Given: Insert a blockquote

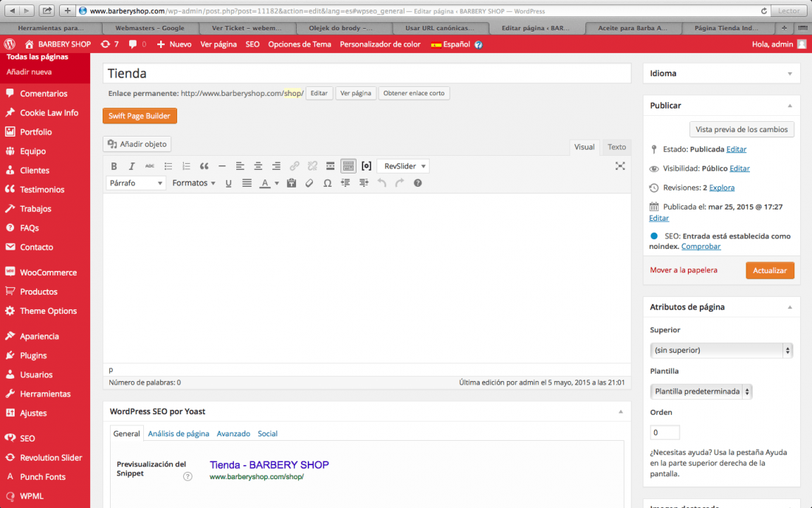Looking at the screenshot, I should pos(204,166).
